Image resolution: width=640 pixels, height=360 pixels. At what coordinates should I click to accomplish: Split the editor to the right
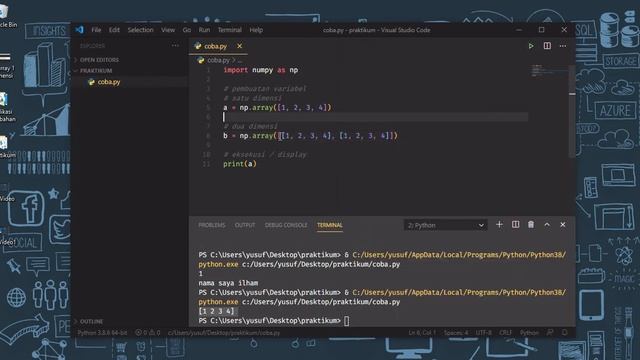point(547,46)
